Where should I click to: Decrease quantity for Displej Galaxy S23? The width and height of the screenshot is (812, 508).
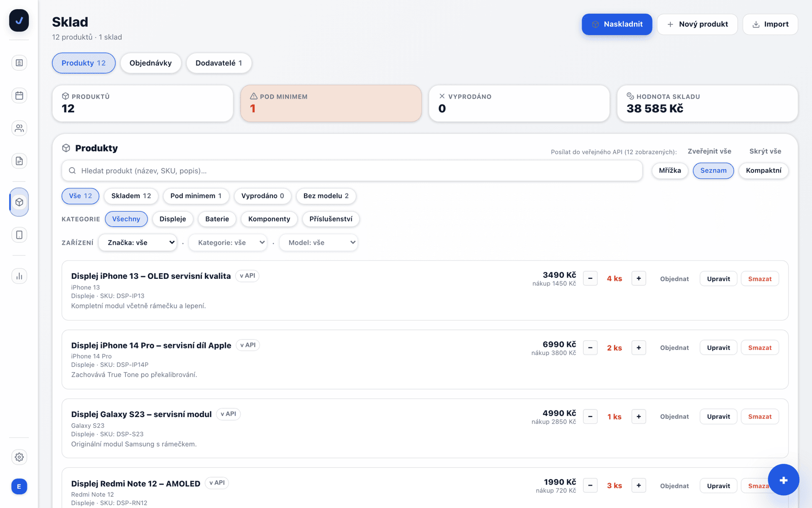[x=590, y=417]
